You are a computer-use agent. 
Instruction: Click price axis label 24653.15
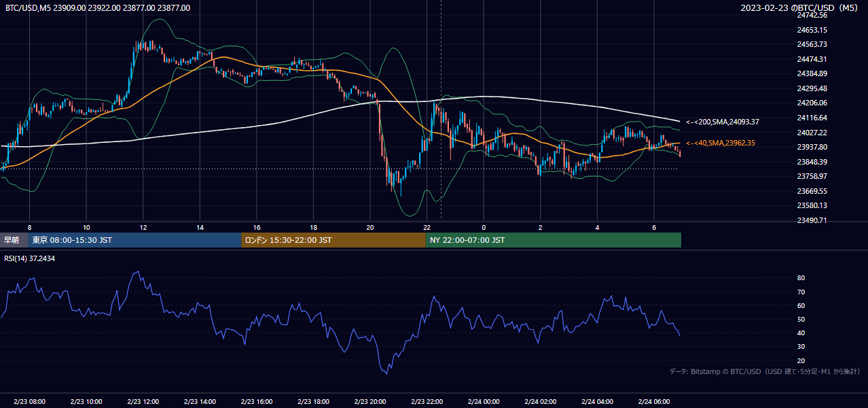pos(812,30)
